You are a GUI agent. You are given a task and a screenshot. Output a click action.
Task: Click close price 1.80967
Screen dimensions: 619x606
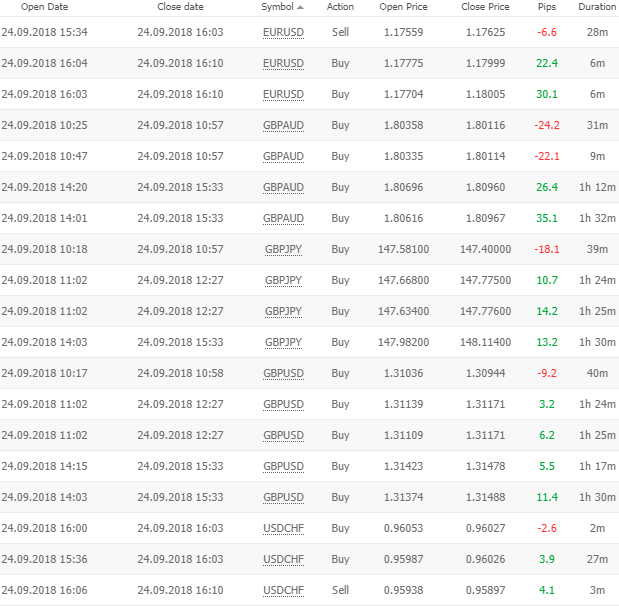click(x=485, y=218)
